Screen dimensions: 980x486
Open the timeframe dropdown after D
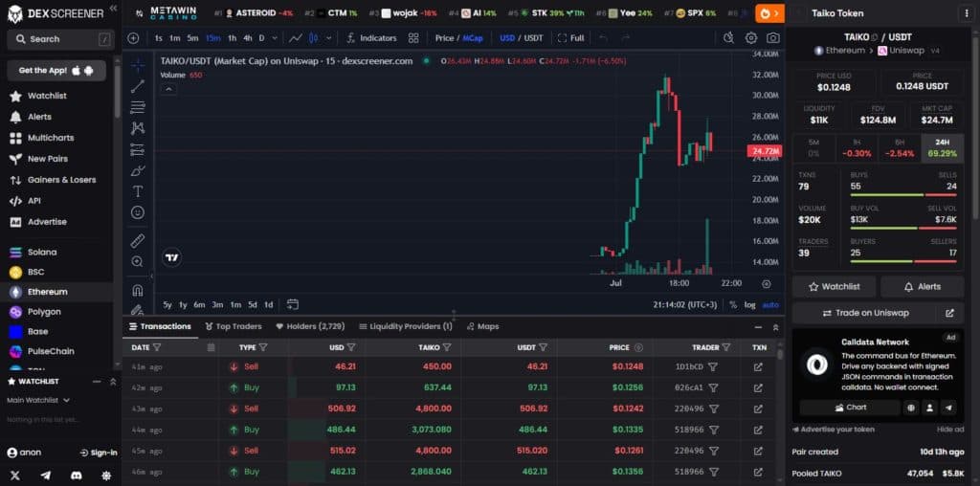275,38
